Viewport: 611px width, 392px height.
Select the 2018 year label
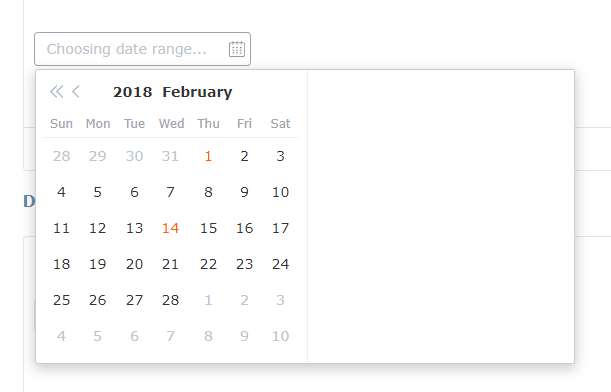[132, 92]
